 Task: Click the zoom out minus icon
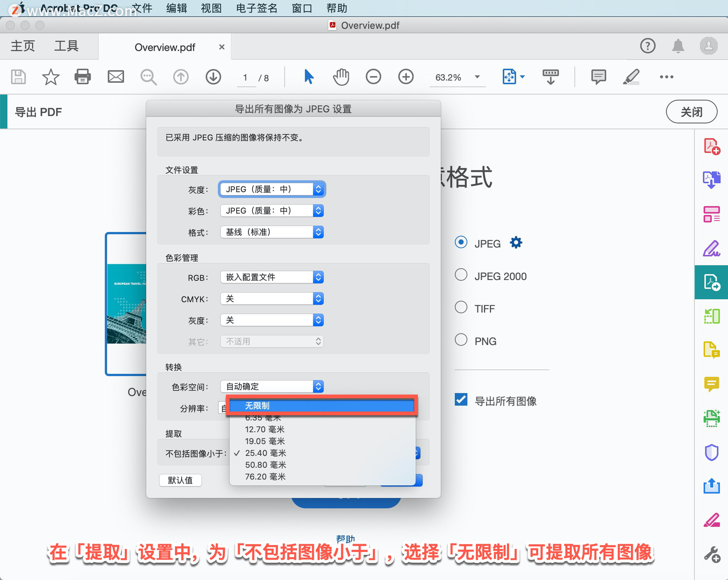pyautogui.click(x=373, y=77)
